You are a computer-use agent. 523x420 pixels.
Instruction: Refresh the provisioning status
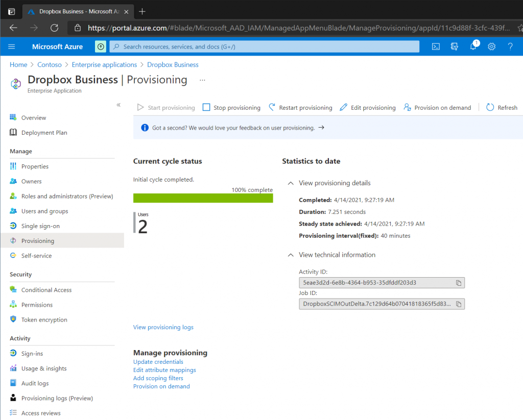coord(502,108)
